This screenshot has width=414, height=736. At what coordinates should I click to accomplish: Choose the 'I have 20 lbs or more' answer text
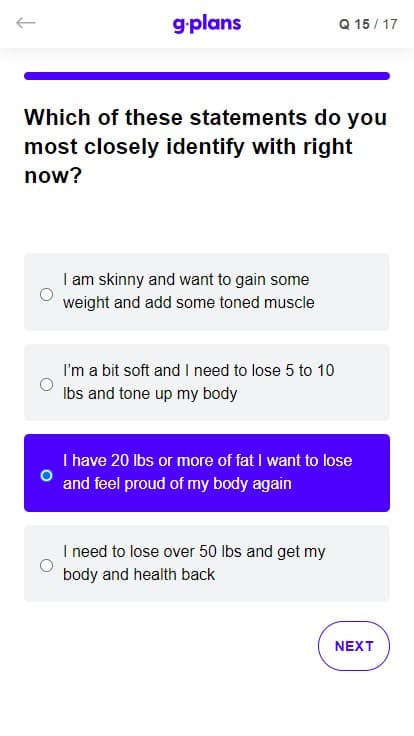click(207, 472)
